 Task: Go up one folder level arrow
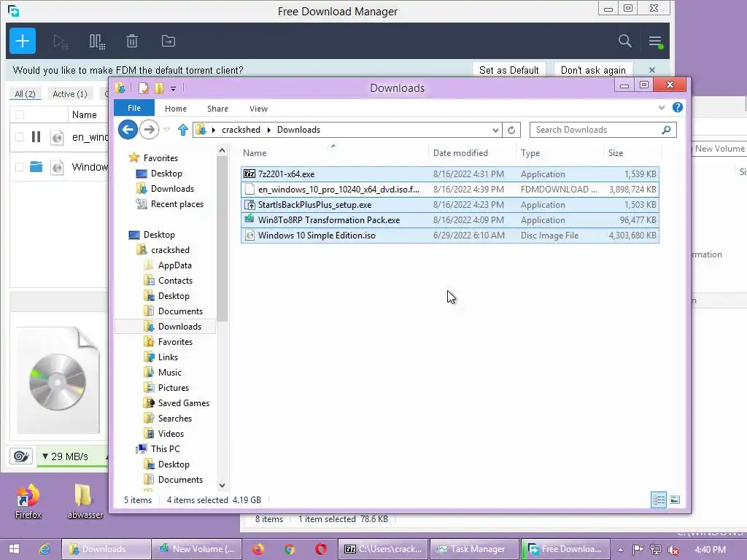coord(183,130)
